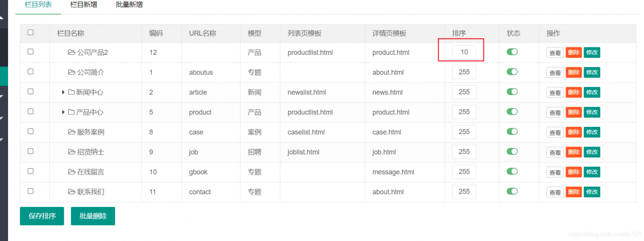Tick the select-all checkbox in the table header

30,32
